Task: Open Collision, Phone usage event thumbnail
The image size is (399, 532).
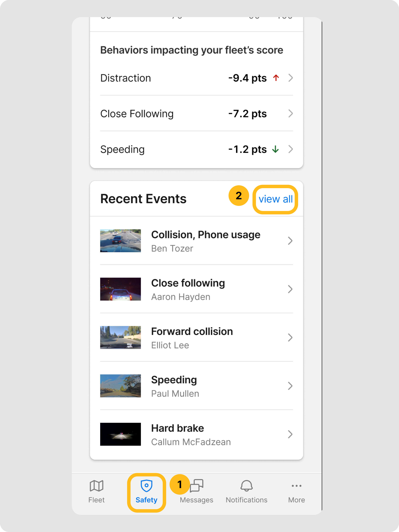Action: click(120, 241)
